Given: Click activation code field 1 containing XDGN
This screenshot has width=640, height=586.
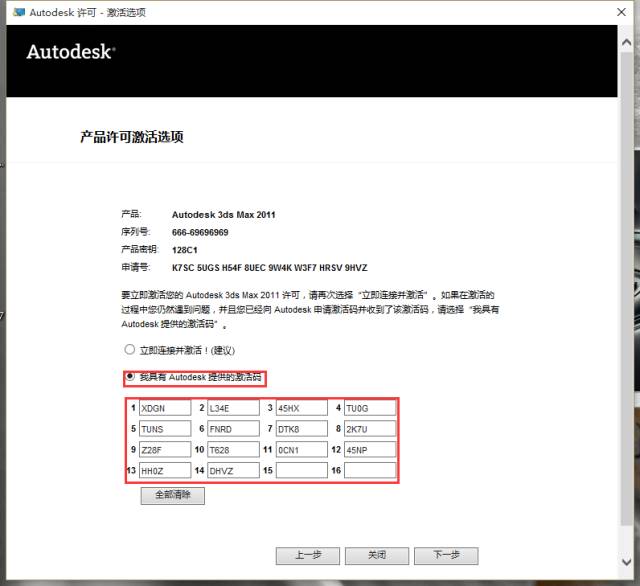Looking at the screenshot, I should point(165,408).
